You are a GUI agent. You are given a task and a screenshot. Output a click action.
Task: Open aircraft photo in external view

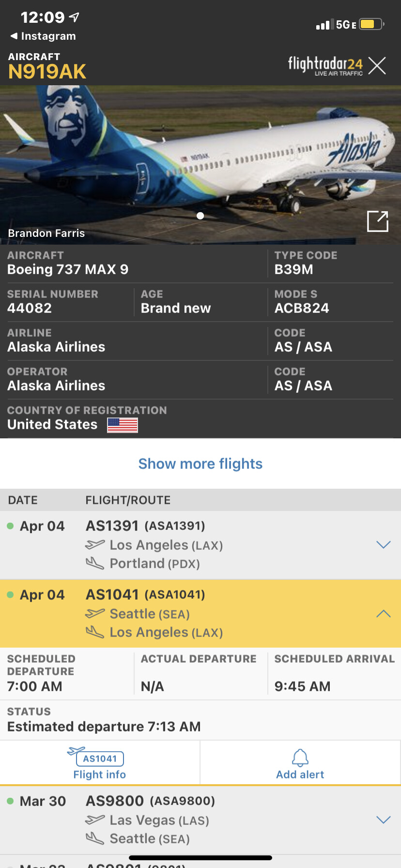(x=377, y=221)
